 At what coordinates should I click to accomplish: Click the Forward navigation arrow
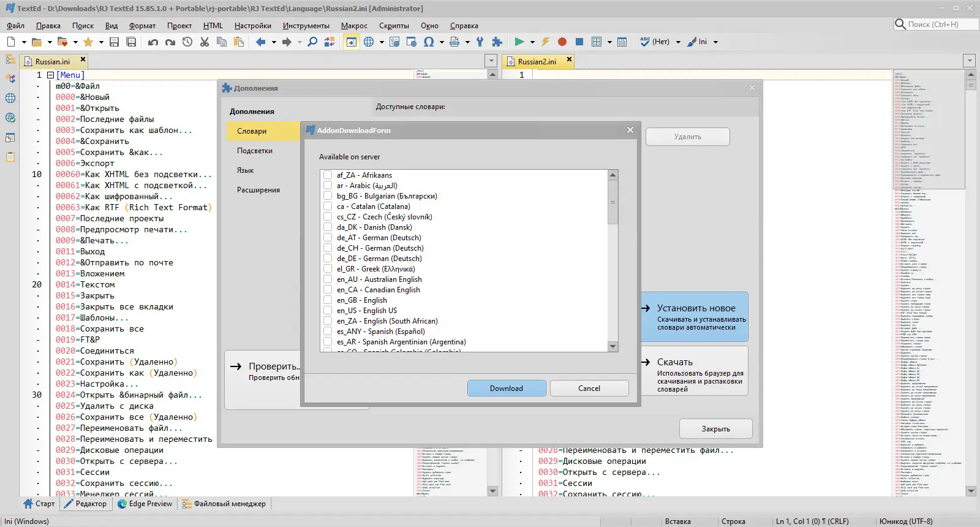coord(287,42)
